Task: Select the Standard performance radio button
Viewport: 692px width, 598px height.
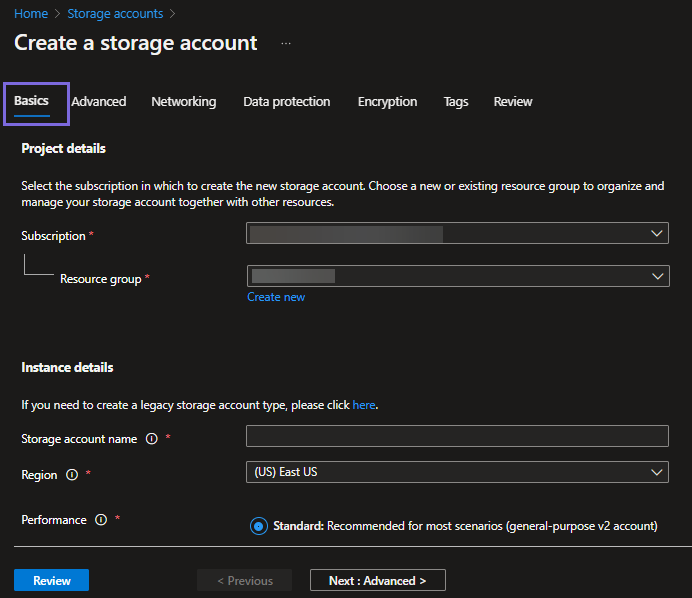Action: [x=259, y=526]
